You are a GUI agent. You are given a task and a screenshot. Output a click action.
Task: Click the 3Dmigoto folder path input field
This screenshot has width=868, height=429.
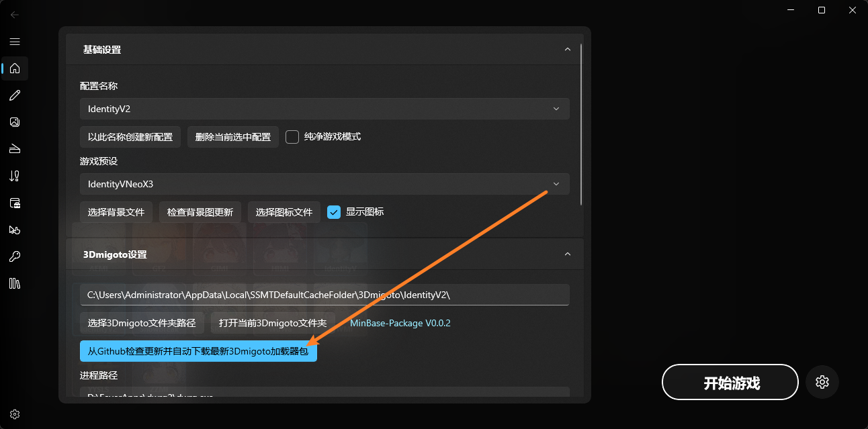tap(324, 295)
